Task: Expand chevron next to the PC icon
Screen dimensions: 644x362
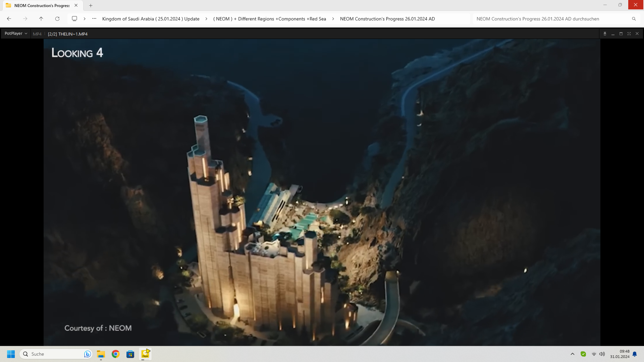Action: coord(85,19)
